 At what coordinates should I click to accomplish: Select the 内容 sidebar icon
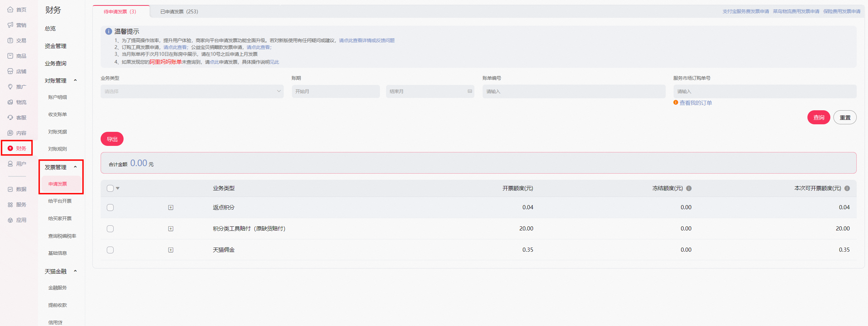[x=10, y=133]
